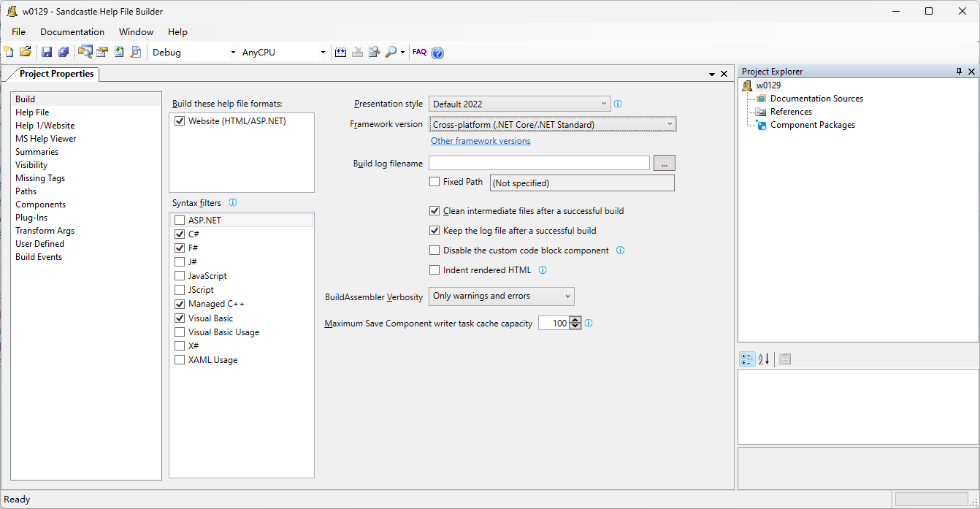Click the Content Layout document toolbar icon
Screen dimensions: 980x509
click(119, 52)
